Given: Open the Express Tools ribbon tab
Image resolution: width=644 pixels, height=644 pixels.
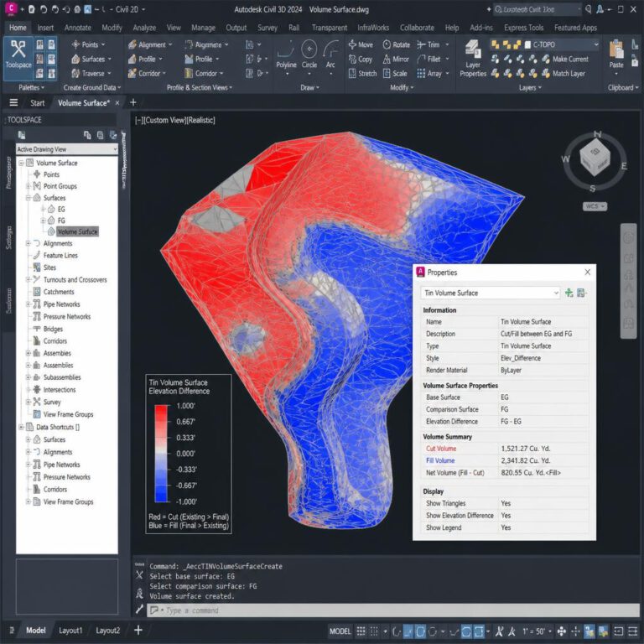Looking at the screenshot, I should 523,28.
